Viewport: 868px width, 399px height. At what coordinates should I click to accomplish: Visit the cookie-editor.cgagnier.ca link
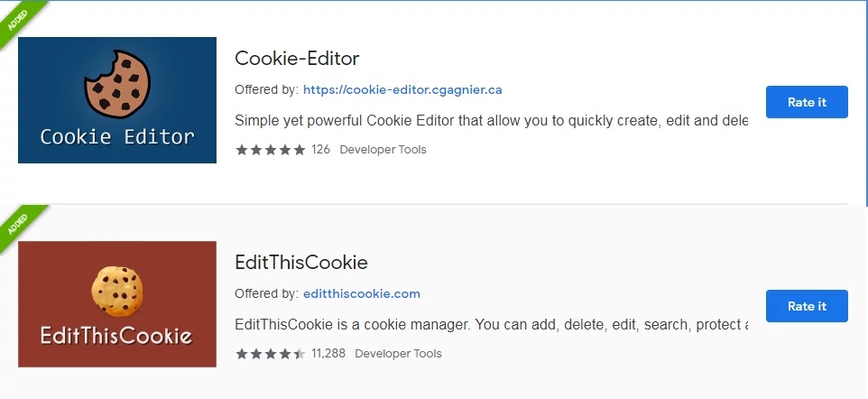[402, 89]
